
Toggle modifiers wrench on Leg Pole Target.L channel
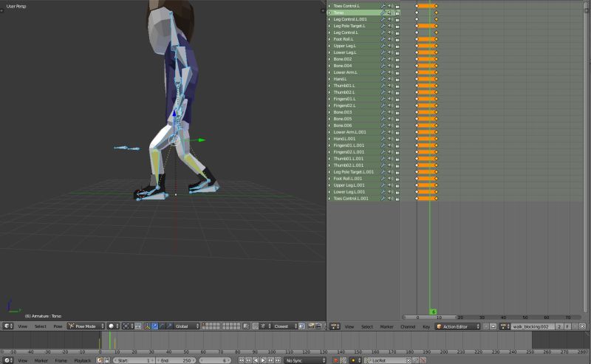click(x=383, y=26)
